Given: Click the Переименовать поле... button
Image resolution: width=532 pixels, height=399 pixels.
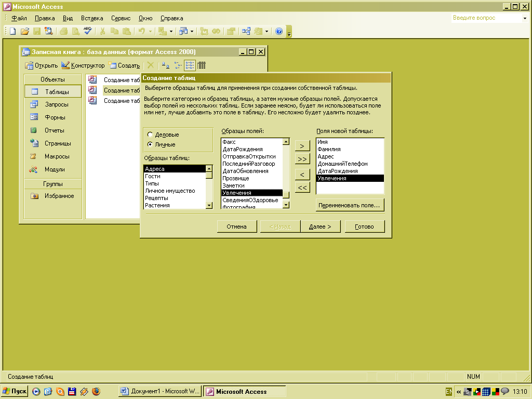Looking at the screenshot, I should pos(350,205).
